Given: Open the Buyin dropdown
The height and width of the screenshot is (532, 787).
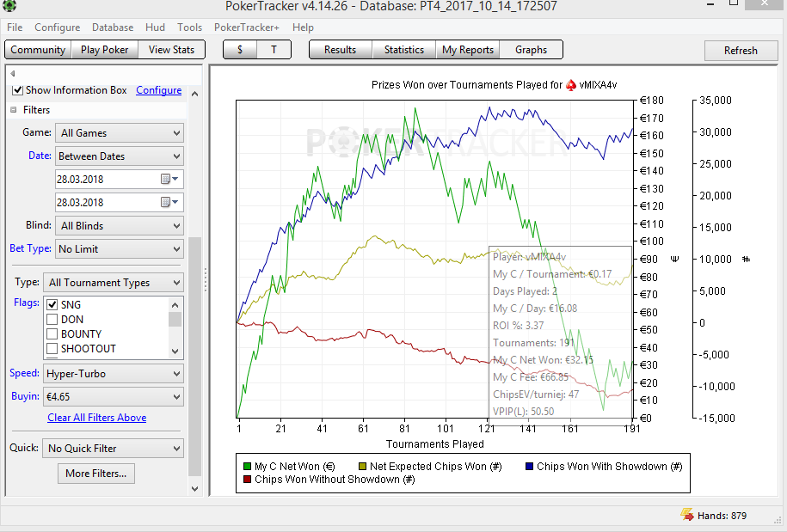Looking at the screenshot, I should click(114, 396).
